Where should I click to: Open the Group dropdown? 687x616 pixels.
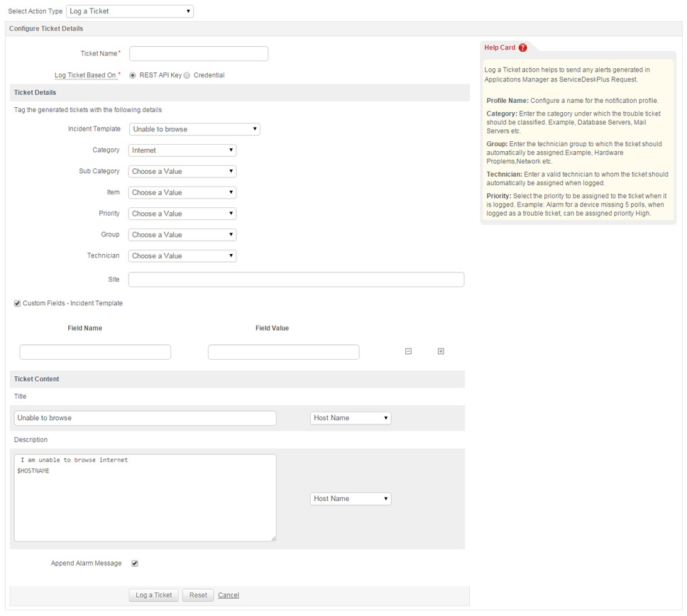(x=182, y=235)
